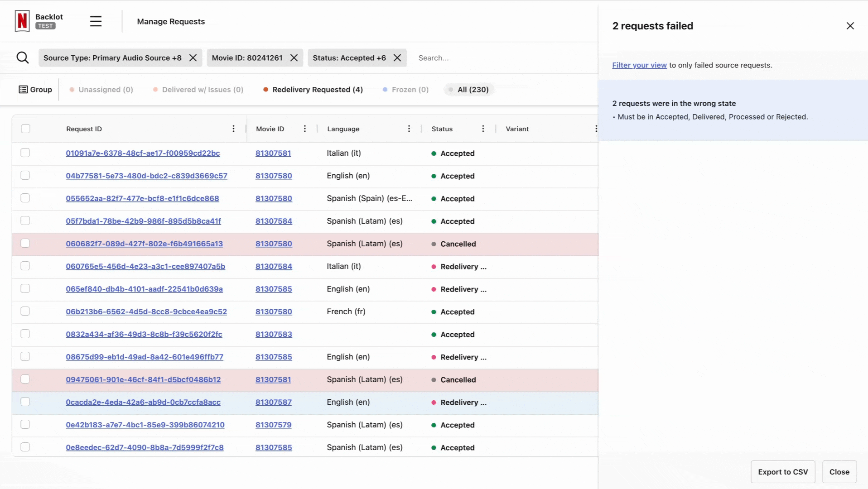The width and height of the screenshot is (868, 489).
Task: Click the Filter your view link
Action: [x=639, y=65]
